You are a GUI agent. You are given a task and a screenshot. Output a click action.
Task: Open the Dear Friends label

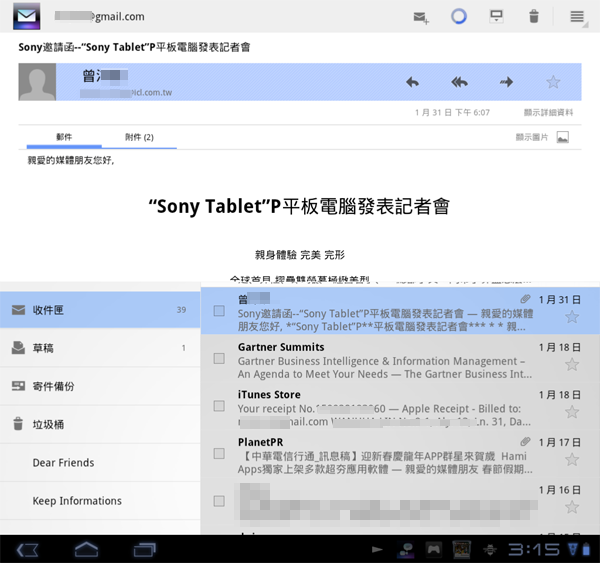[100, 463]
